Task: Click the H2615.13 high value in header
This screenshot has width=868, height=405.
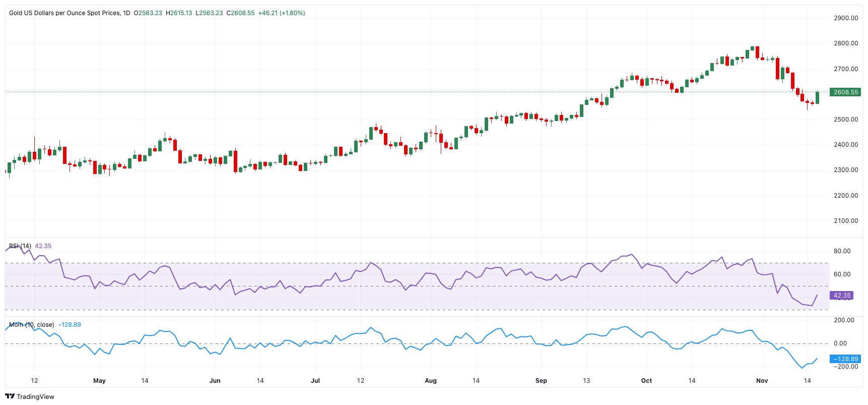Action: (x=179, y=13)
